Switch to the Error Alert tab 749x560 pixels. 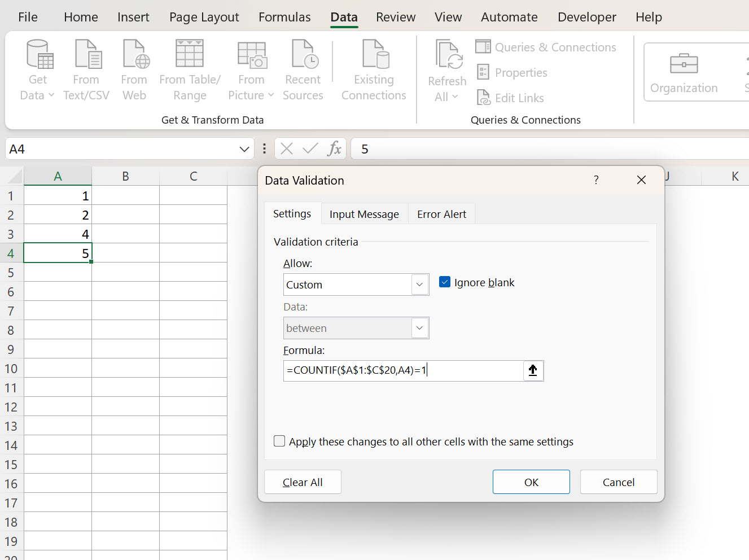coord(441,213)
